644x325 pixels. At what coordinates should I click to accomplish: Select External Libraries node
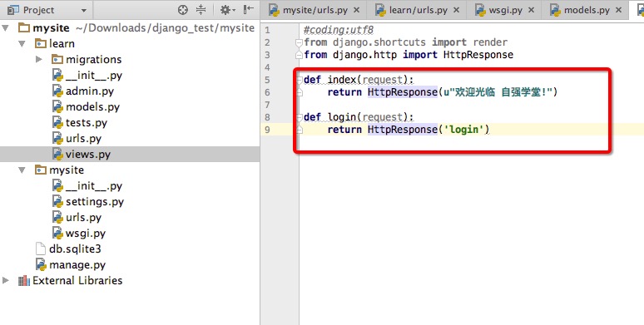(x=77, y=281)
